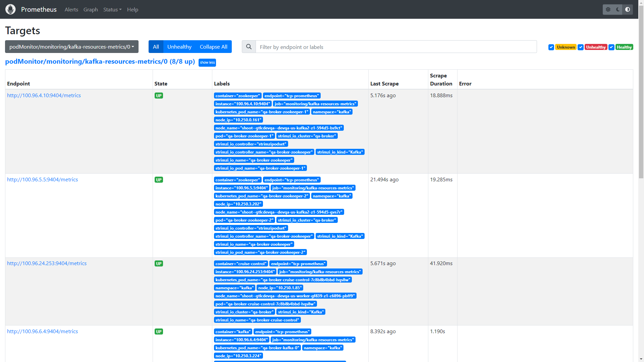Click the Healthy green status badge

tap(624, 47)
